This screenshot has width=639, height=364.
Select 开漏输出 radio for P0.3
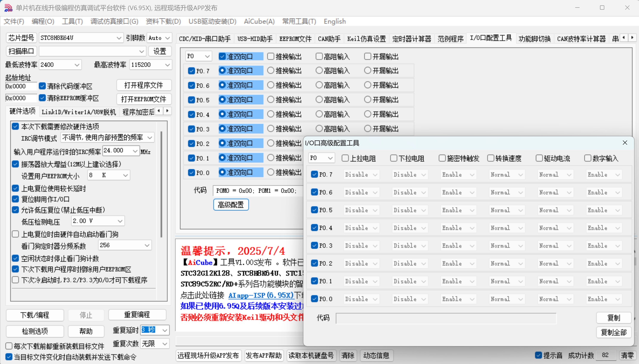pos(367,129)
